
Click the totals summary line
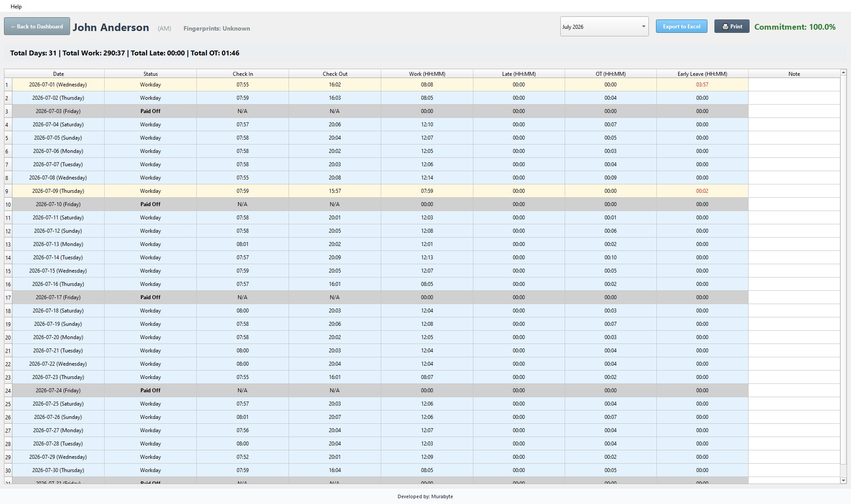pyautogui.click(x=125, y=53)
